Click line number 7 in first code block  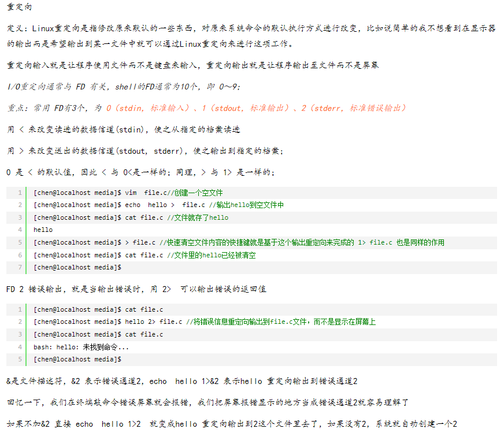click(x=20, y=268)
